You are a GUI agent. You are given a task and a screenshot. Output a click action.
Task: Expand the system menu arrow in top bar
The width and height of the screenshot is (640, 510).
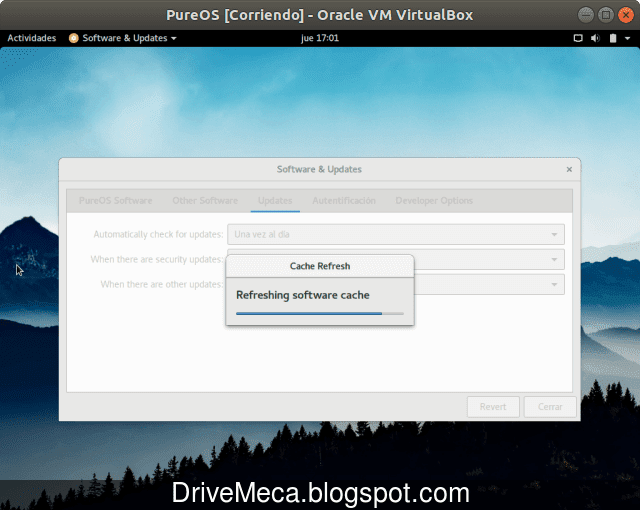(x=627, y=38)
